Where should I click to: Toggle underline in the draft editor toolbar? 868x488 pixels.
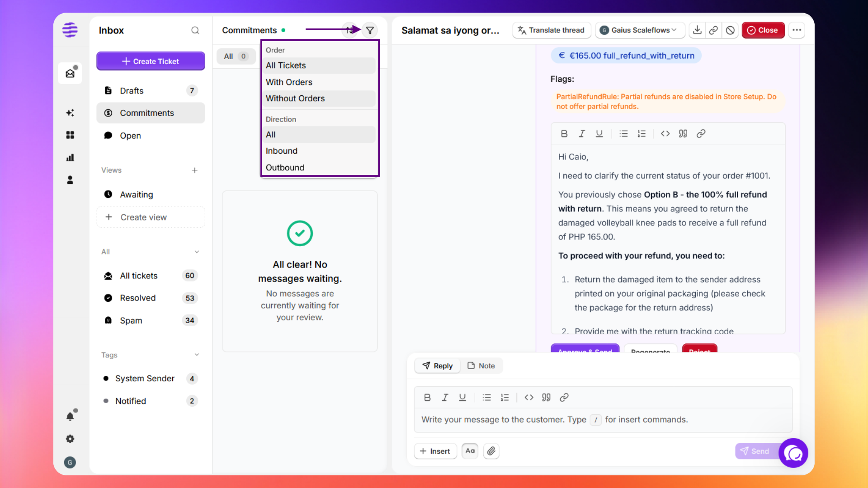pos(599,134)
